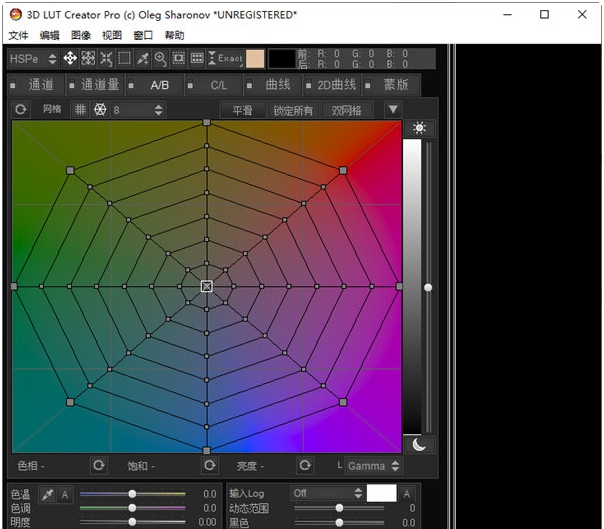Reset 亮度 with its circular arrow
The image size is (604, 529).
click(305, 465)
